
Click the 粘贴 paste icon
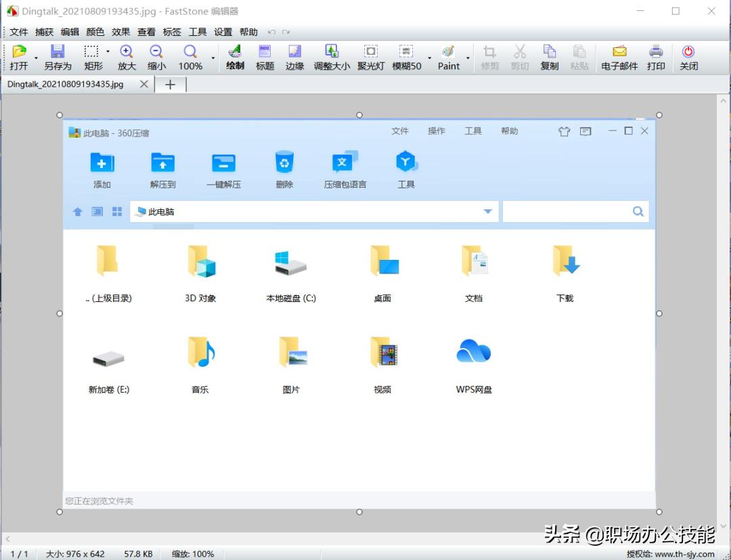(579, 58)
